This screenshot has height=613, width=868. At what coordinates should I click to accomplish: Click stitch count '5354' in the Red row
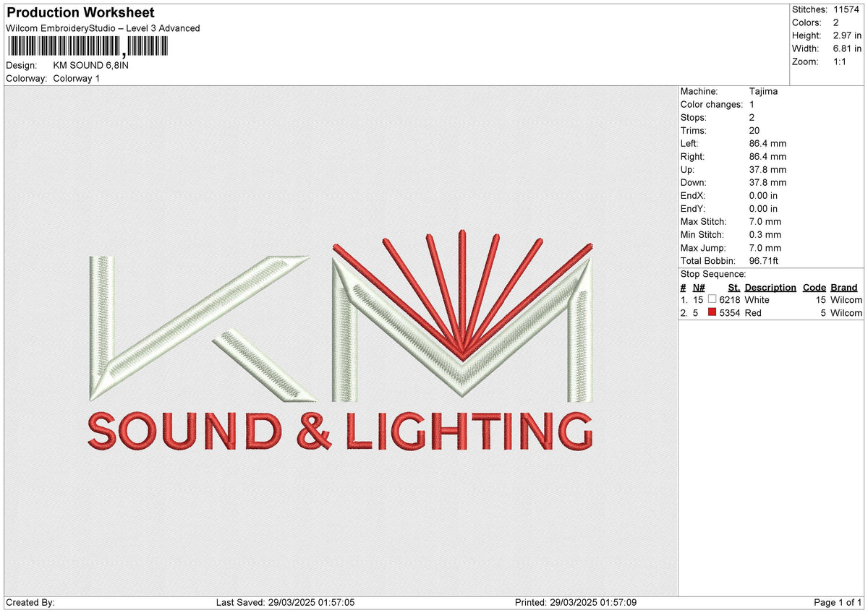click(x=730, y=313)
